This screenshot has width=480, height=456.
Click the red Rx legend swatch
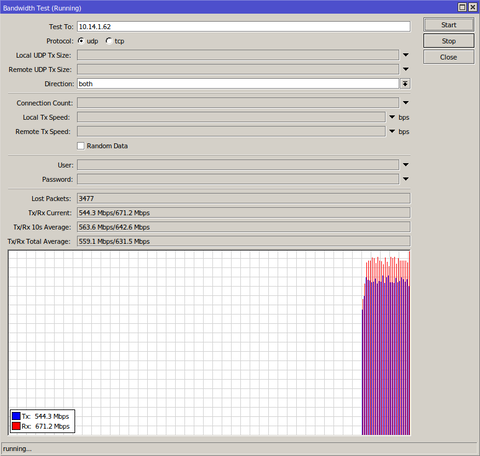[16, 426]
